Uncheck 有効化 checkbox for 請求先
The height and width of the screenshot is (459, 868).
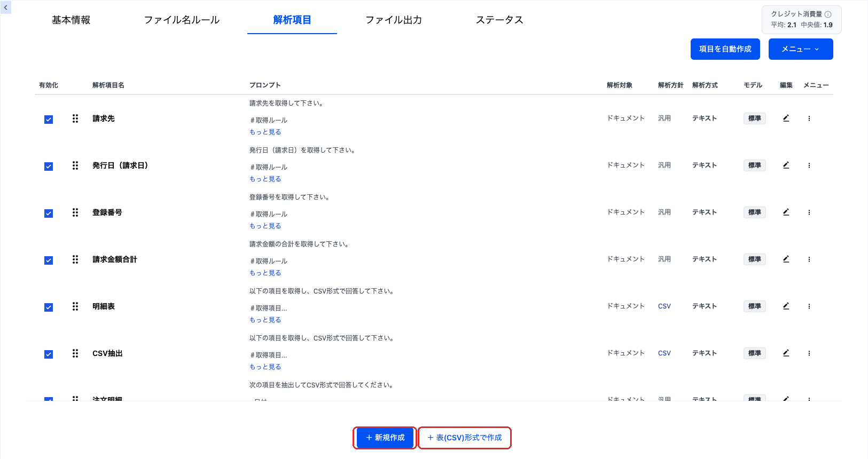point(49,120)
